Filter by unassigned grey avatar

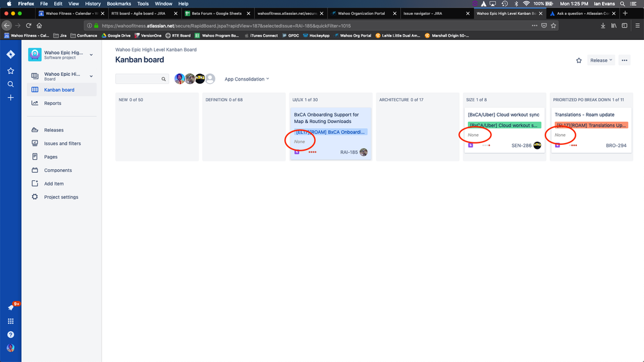pyautogui.click(x=210, y=79)
